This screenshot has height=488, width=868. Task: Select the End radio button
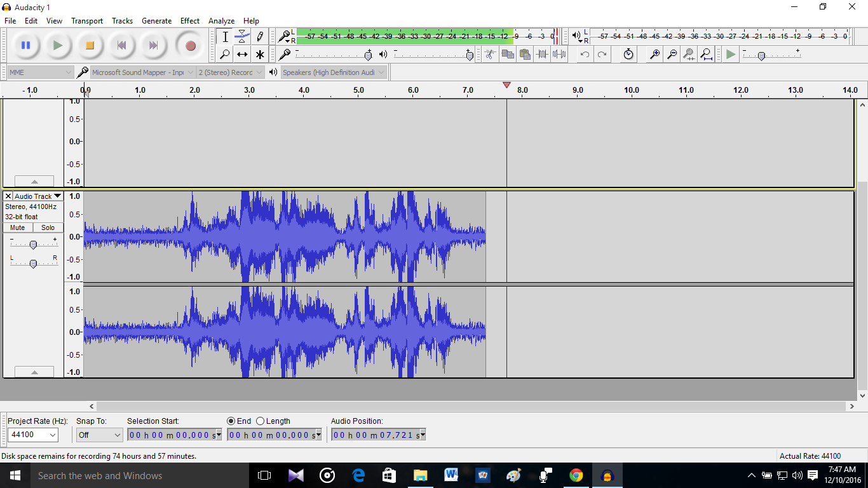coord(231,421)
